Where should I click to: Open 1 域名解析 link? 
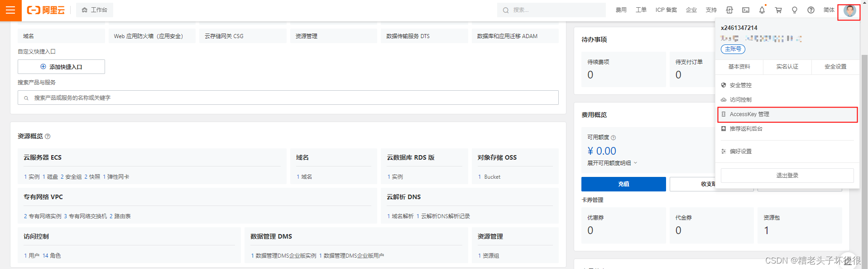click(400, 216)
